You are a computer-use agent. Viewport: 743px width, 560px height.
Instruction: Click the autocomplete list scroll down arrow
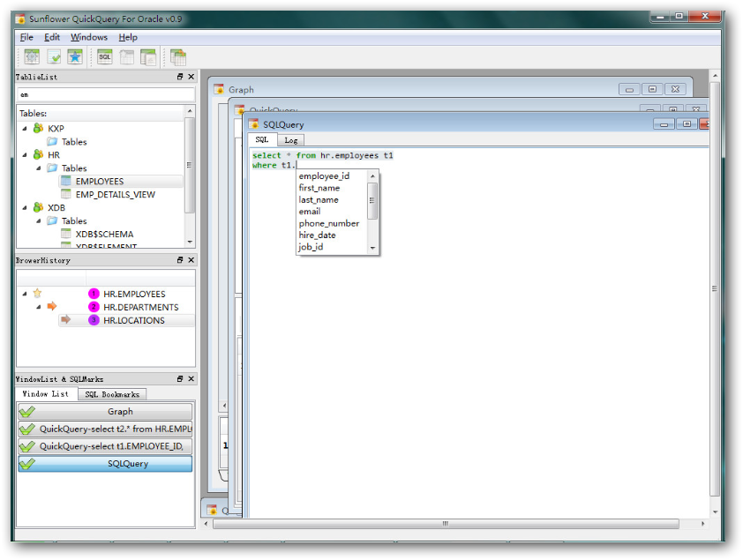(x=372, y=248)
